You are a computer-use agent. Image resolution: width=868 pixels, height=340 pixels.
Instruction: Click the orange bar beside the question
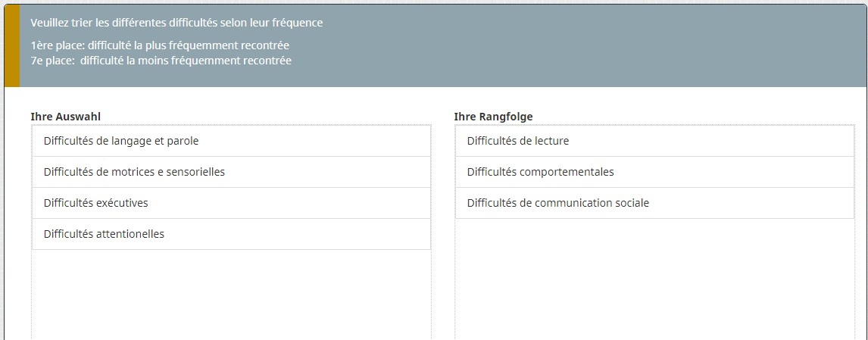click(x=12, y=45)
